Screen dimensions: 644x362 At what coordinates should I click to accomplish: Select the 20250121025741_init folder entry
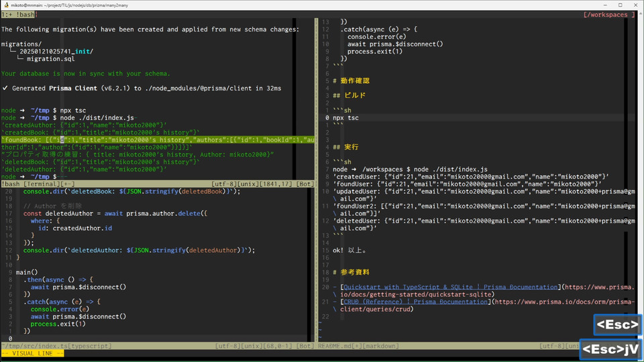point(56,52)
